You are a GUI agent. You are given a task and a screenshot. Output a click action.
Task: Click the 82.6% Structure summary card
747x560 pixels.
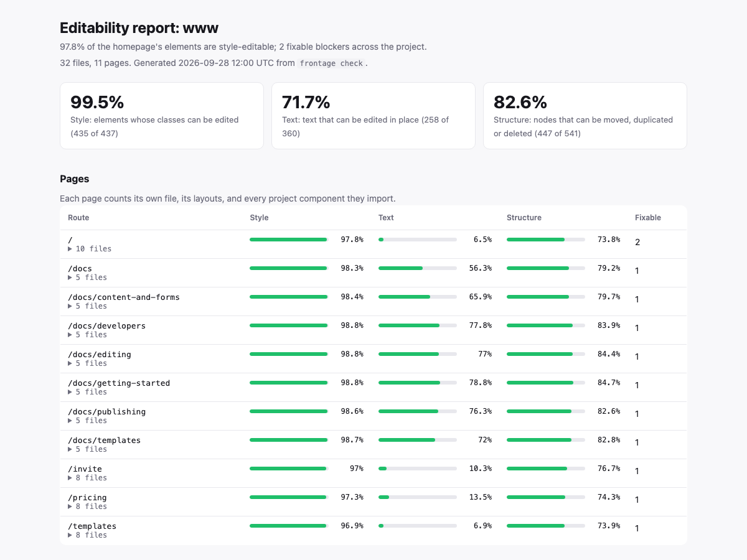pyautogui.click(x=585, y=116)
